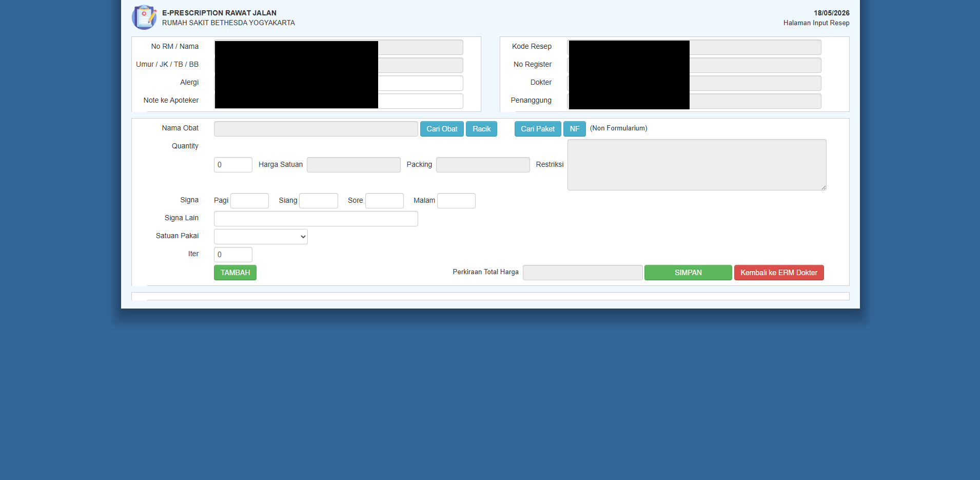Open Cari Paket search
The image size is (980, 480).
[x=538, y=129]
